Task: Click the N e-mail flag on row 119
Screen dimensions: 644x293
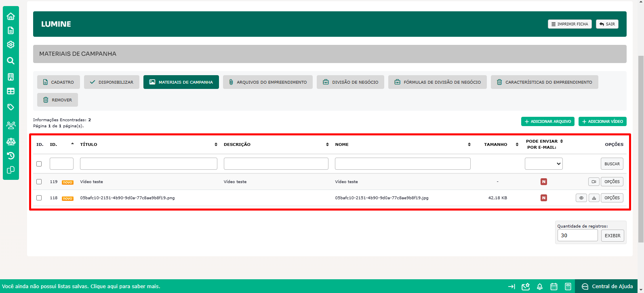Action: tap(544, 182)
